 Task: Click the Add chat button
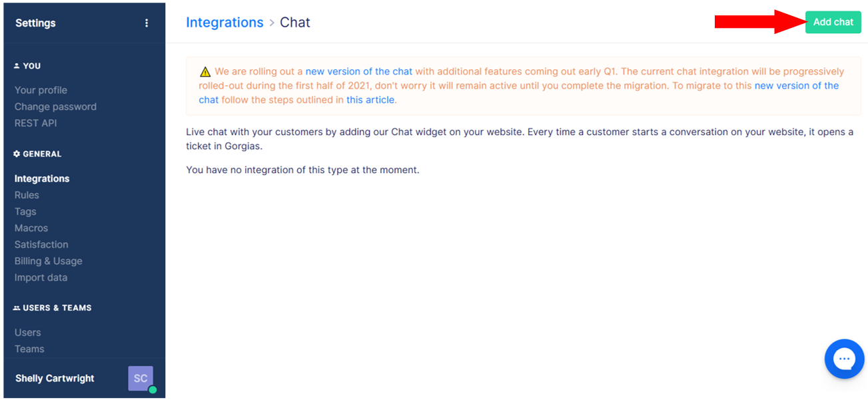[x=833, y=22]
